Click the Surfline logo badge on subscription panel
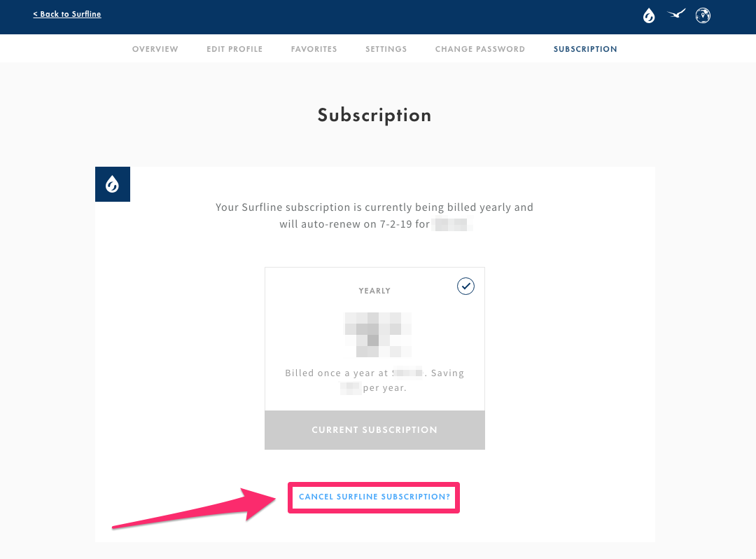Viewport: 756px width, 559px height. pos(112,184)
